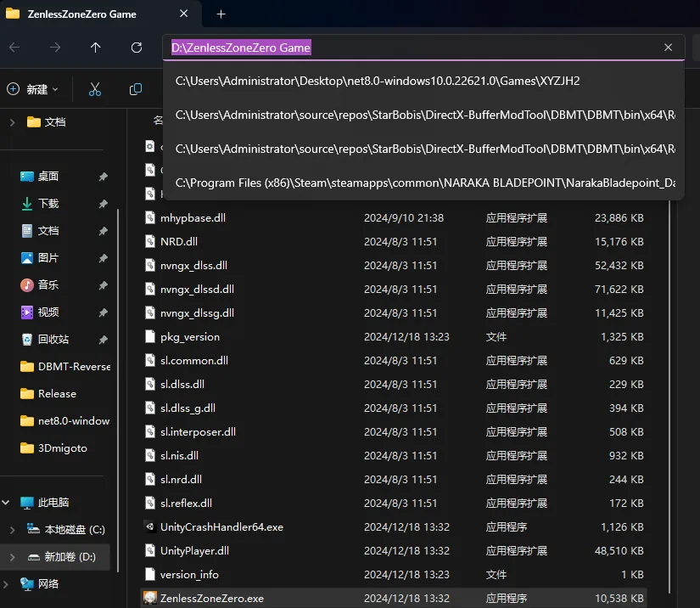The height and width of the screenshot is (608, 700).
Task: Unpin 桌面 using its pin icon
Action: (x=104, y=177)
